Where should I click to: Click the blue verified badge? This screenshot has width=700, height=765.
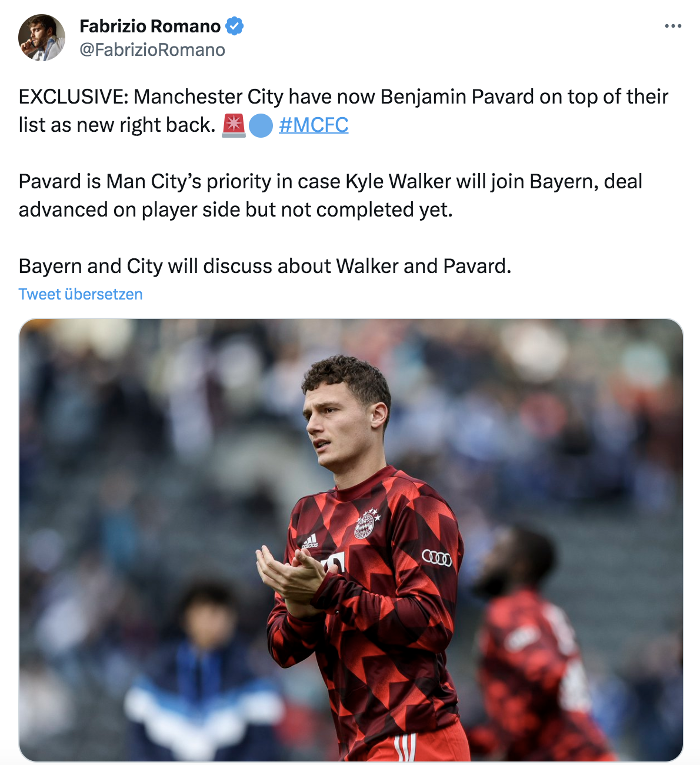(x=235, y=26)
